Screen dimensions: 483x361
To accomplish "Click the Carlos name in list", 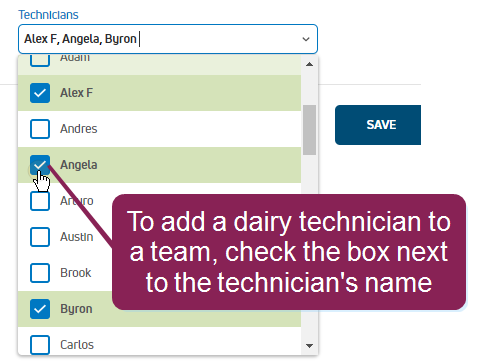I will [x=77, y=345].
